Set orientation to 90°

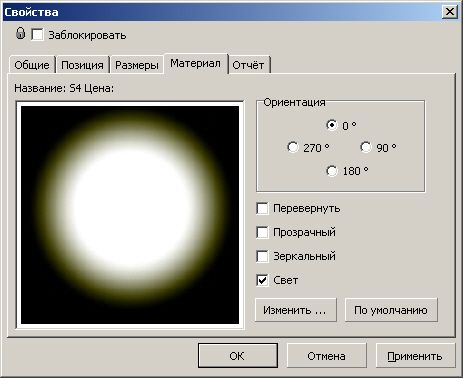pos(366,147)
